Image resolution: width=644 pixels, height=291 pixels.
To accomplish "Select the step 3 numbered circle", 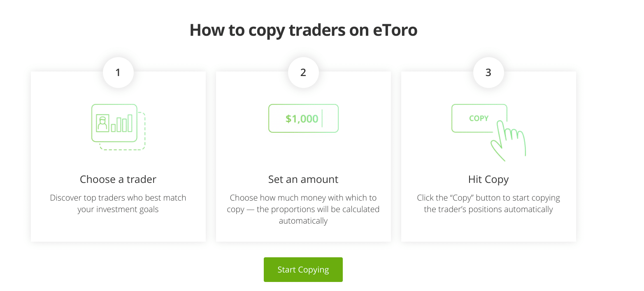I will click(488, 72).
